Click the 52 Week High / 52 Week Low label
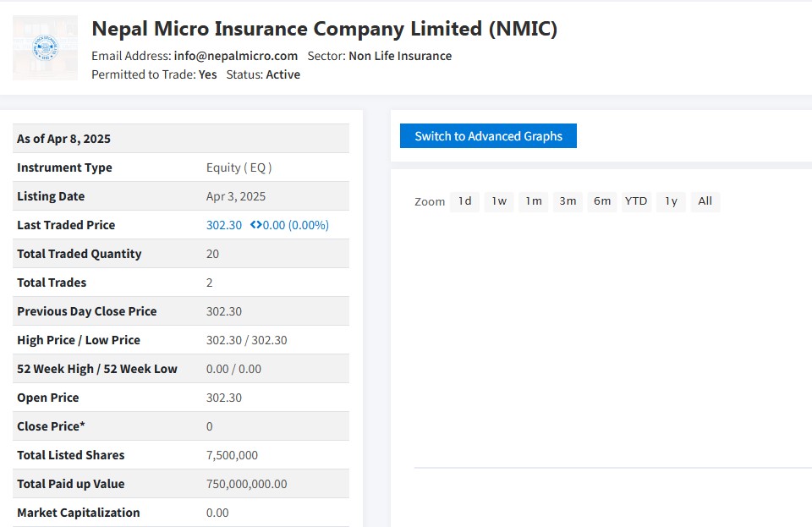 (x=97, y=369)
